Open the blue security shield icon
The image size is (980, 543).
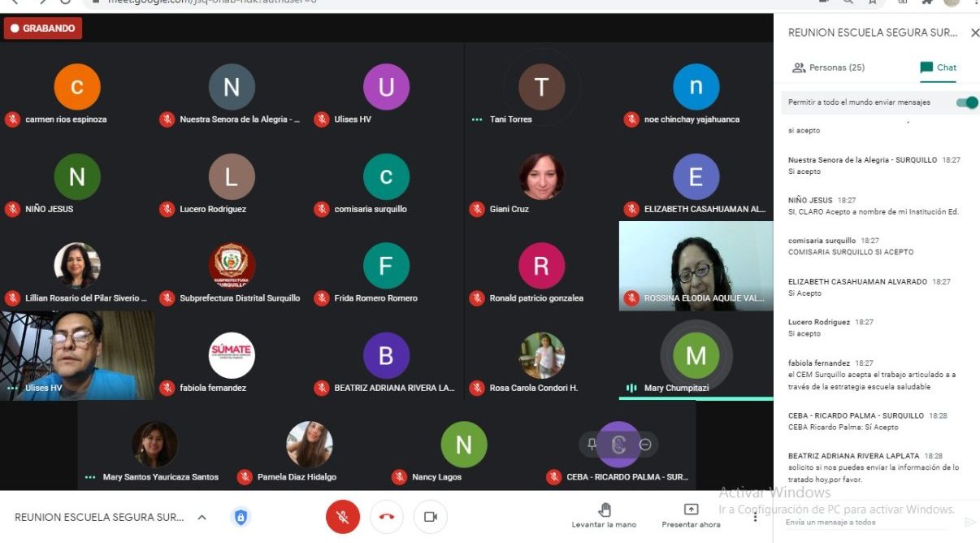pyautogui.click(x=241, y=517)
